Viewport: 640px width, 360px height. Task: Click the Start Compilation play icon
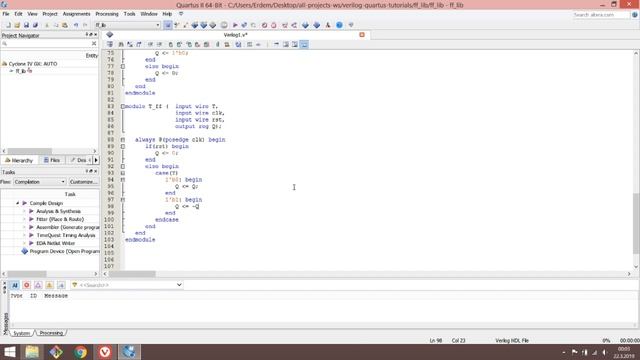tap(235, 25)
